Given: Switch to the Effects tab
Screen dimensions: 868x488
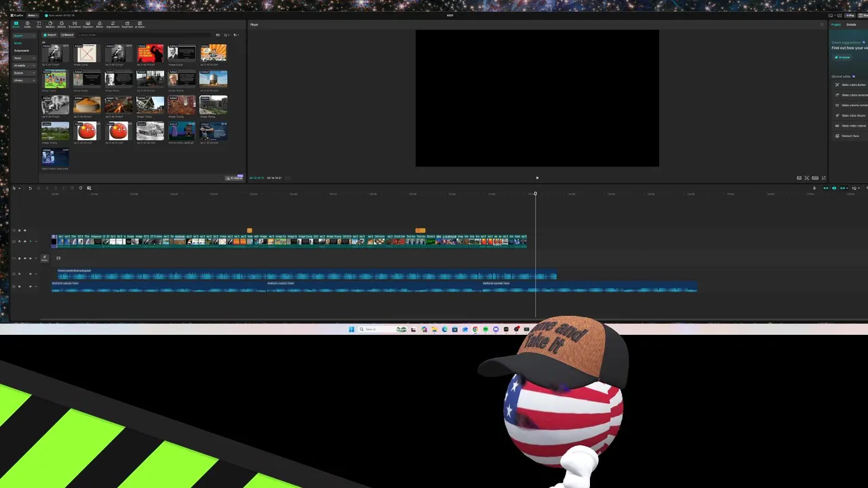Looking at the screenshot, I should pos(62,24).
